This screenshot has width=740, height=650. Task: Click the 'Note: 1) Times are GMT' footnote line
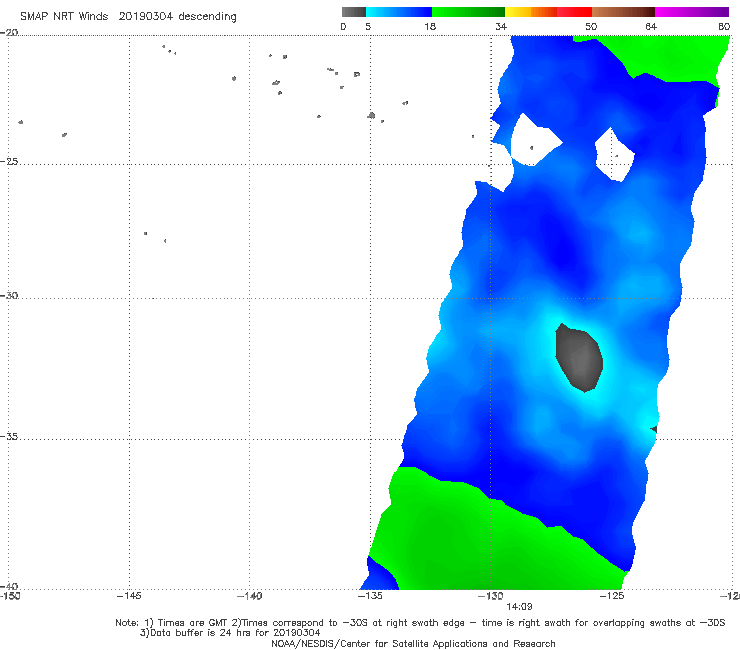pyautogui.click(x=420, y=623)
